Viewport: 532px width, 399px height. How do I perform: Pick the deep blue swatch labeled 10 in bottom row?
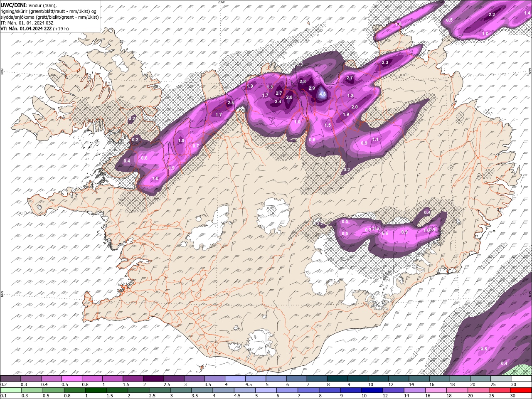click(x=372, y=390)
